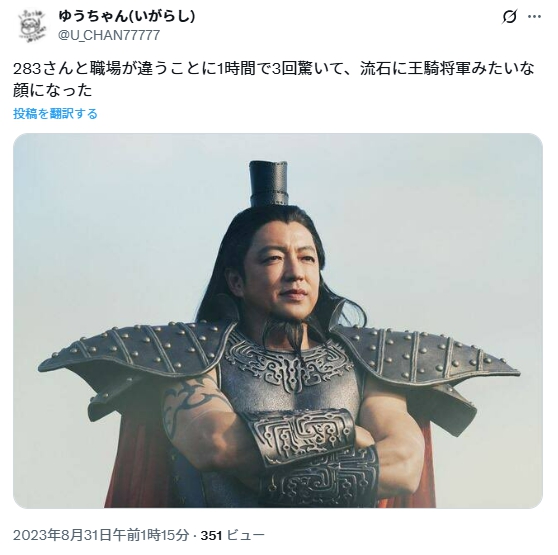The image size is (558, 555).
Task: Open the attached photo of armored general
Action: (278, 321)
